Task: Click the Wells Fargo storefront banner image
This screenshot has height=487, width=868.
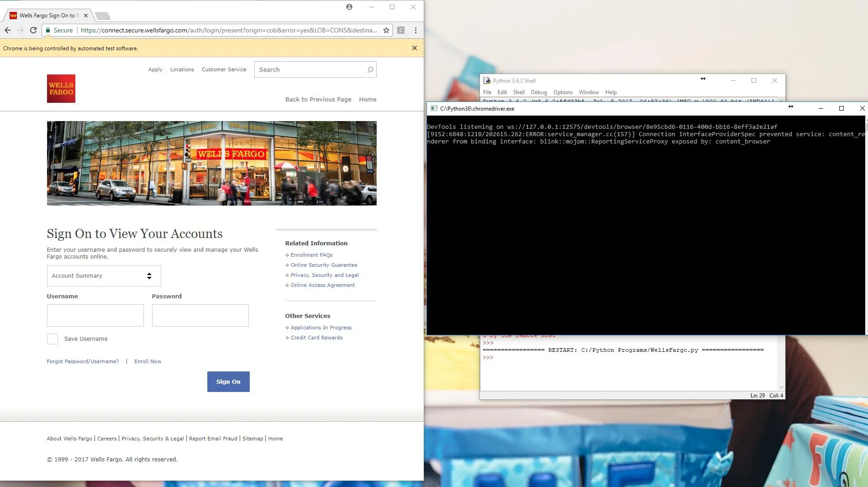Action: click(212, 163)
